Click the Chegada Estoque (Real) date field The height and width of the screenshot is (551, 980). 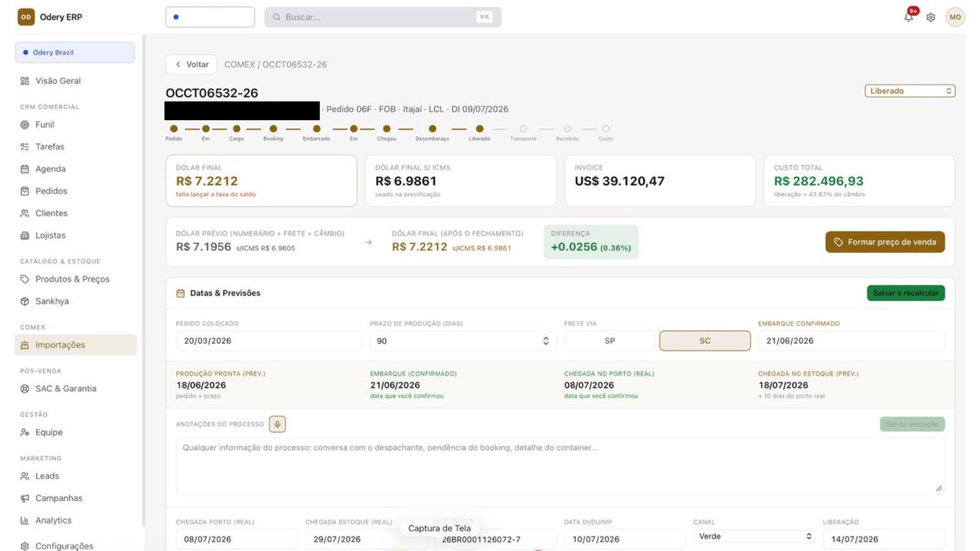(x=366, y=539)
